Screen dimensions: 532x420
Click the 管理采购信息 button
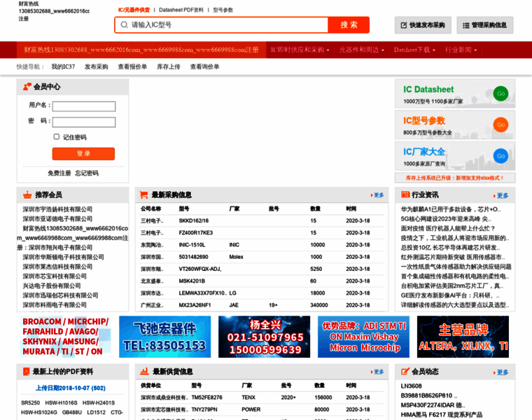coord(485,25)
